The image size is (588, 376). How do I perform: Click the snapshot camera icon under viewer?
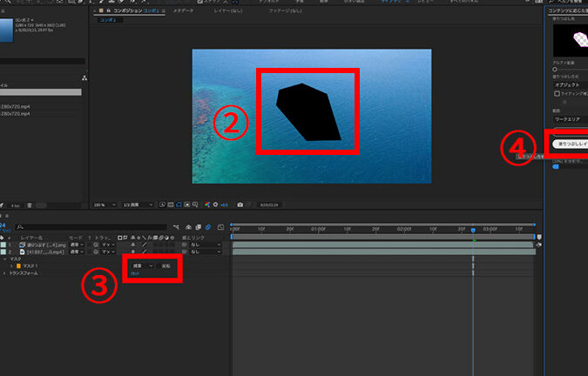coord(240,205)
